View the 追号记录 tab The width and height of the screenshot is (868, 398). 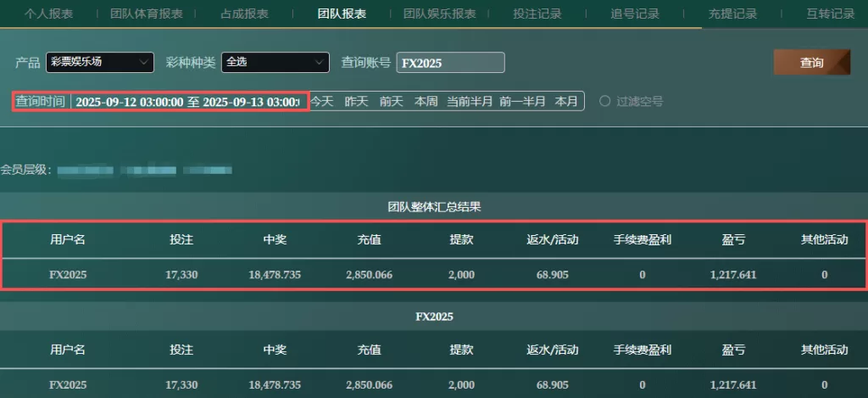tap(634, 14)
